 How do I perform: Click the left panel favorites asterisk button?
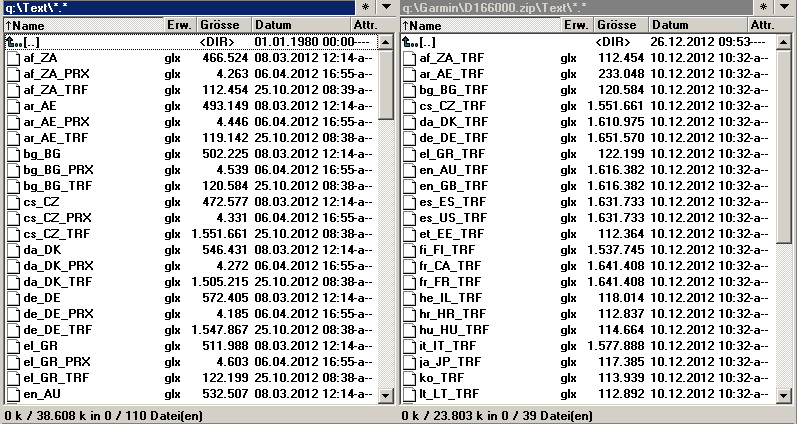tap(366, 7)
